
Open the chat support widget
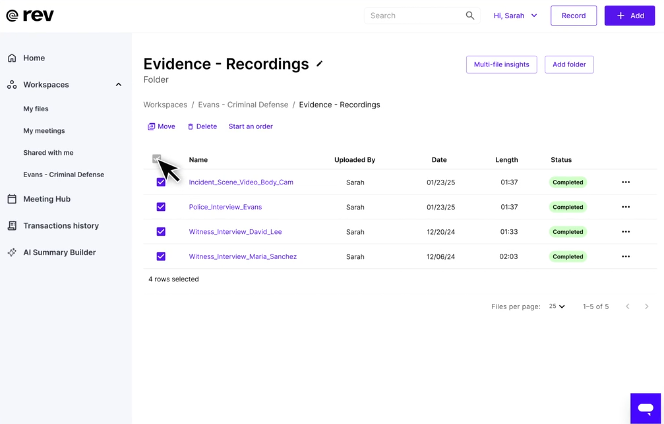(x=645, y=408)
